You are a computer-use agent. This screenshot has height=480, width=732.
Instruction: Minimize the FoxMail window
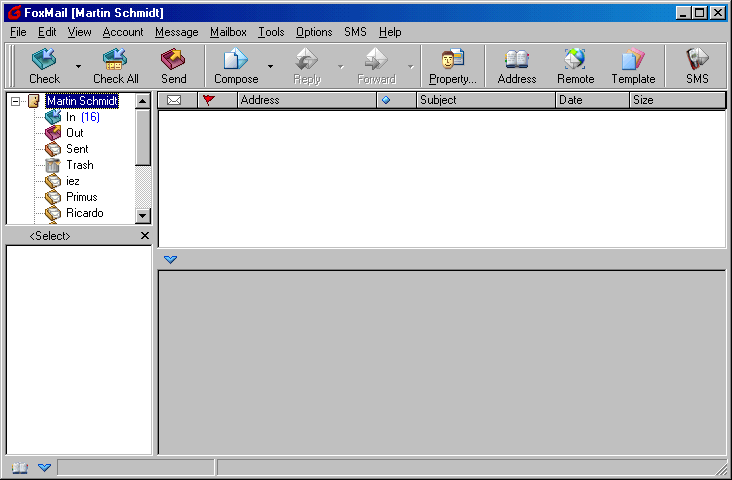(x=683, y=13)
